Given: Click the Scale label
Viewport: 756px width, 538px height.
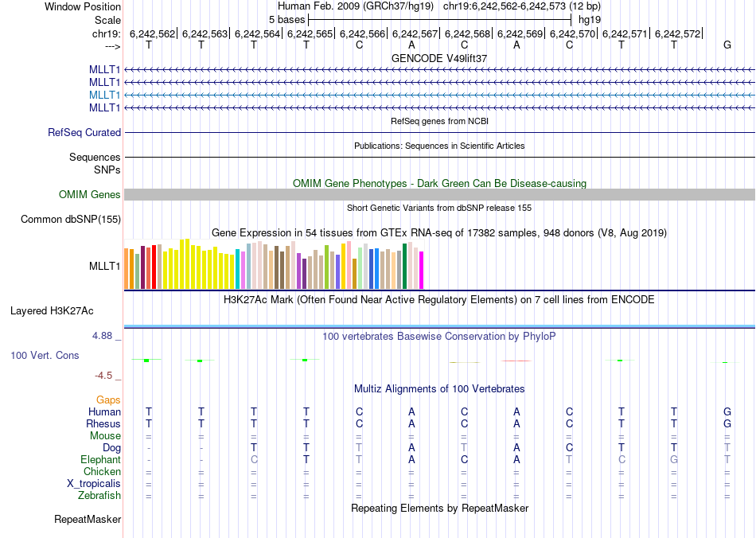Looking at the screenshot, I should coord(107,20).
